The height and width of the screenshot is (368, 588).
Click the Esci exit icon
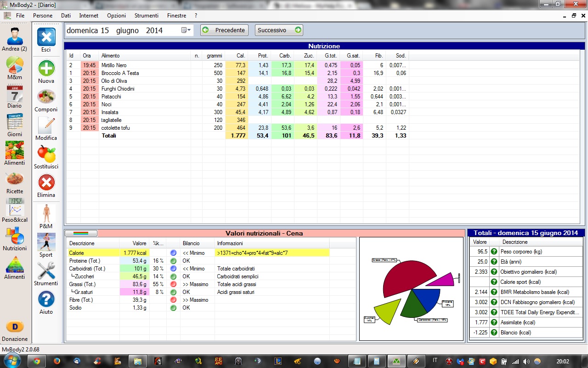click(x=46, y=37)
